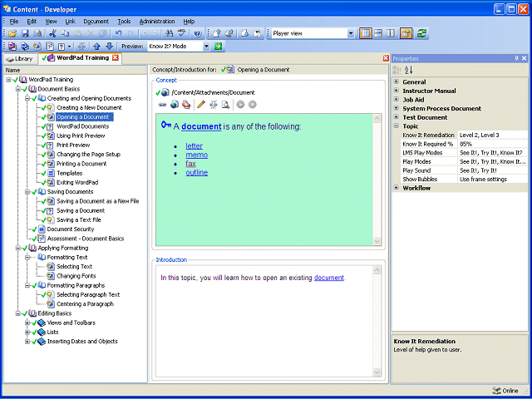Image resolution: width=532 pixels, height=399 pixels.
Task: Click the green Refresh arrows toolbar icon
Action: [x=421, y=33]
